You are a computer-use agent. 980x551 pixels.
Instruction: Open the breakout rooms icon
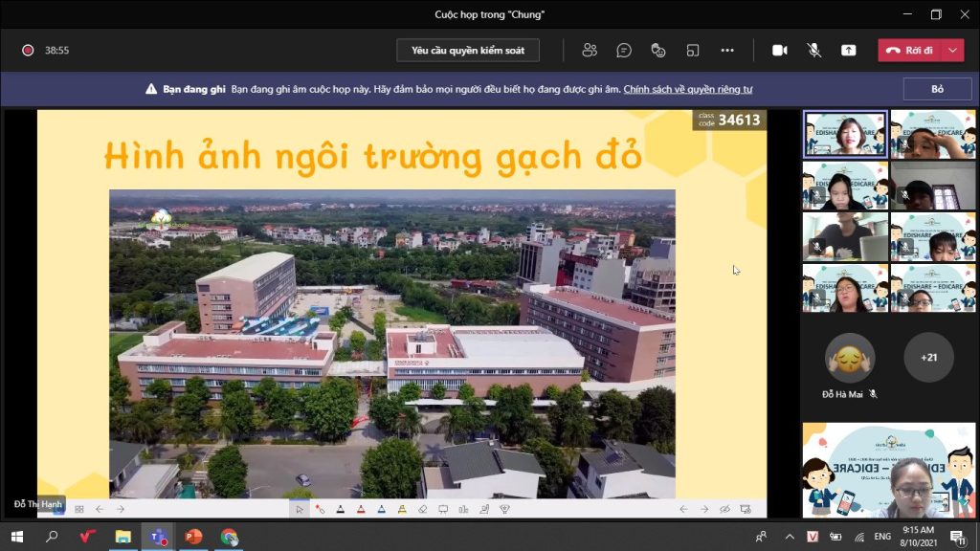pos(692,51)
